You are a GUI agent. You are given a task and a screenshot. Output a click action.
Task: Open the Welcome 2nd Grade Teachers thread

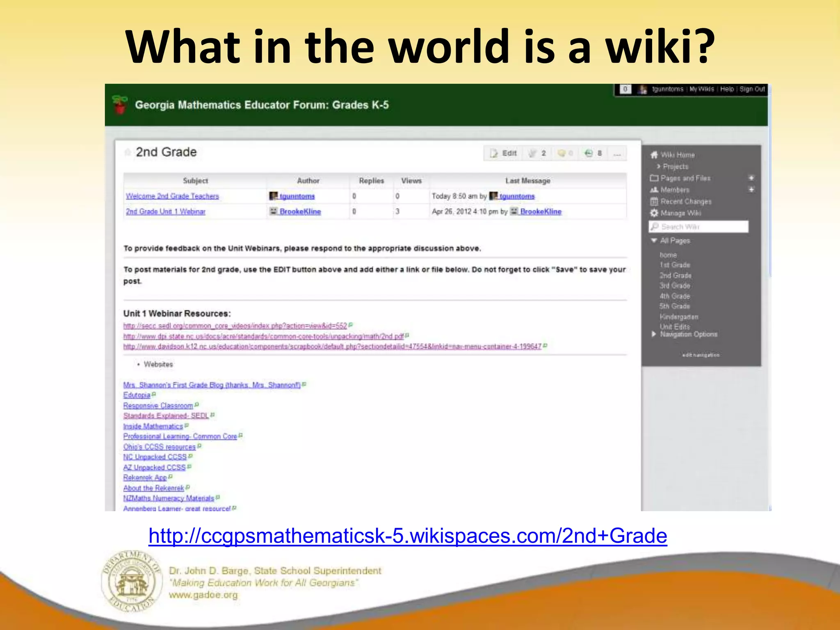coord(172,196)
